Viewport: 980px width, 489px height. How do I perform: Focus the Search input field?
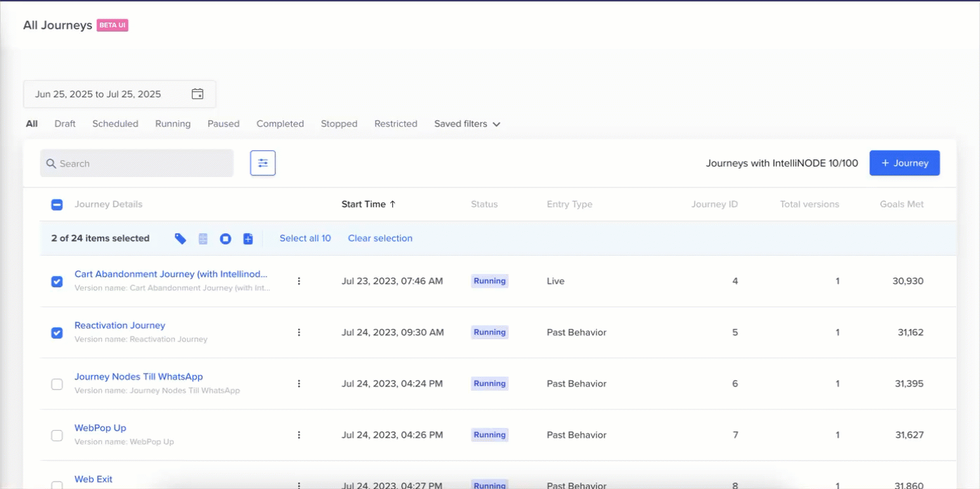click(x=136, y=163)
